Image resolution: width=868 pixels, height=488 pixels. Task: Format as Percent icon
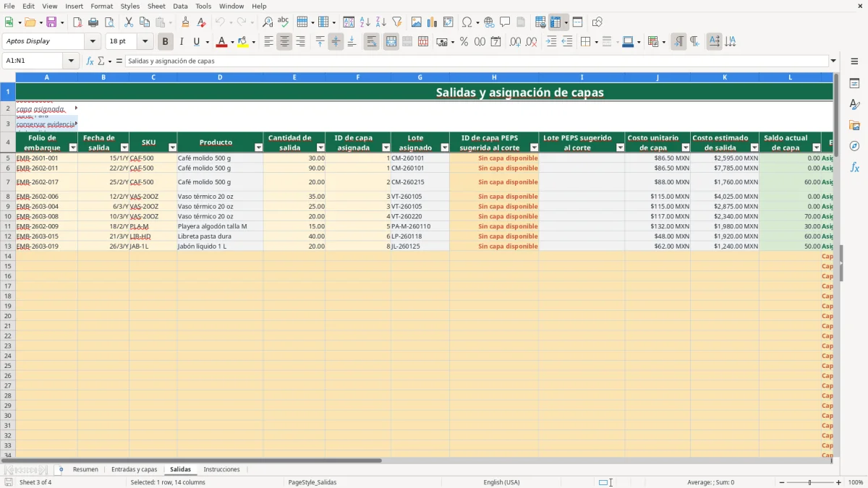click(x=464, y=42)
